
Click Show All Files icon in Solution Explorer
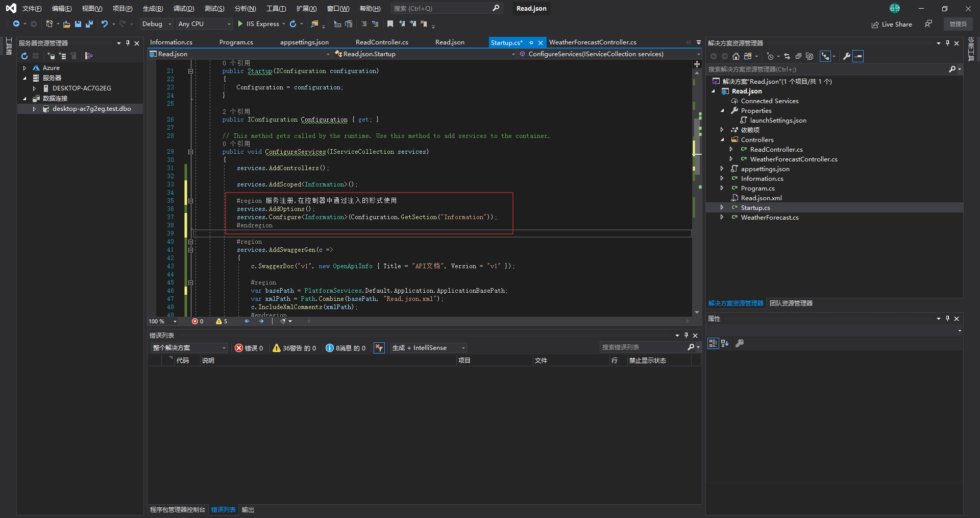click(810, 56)
